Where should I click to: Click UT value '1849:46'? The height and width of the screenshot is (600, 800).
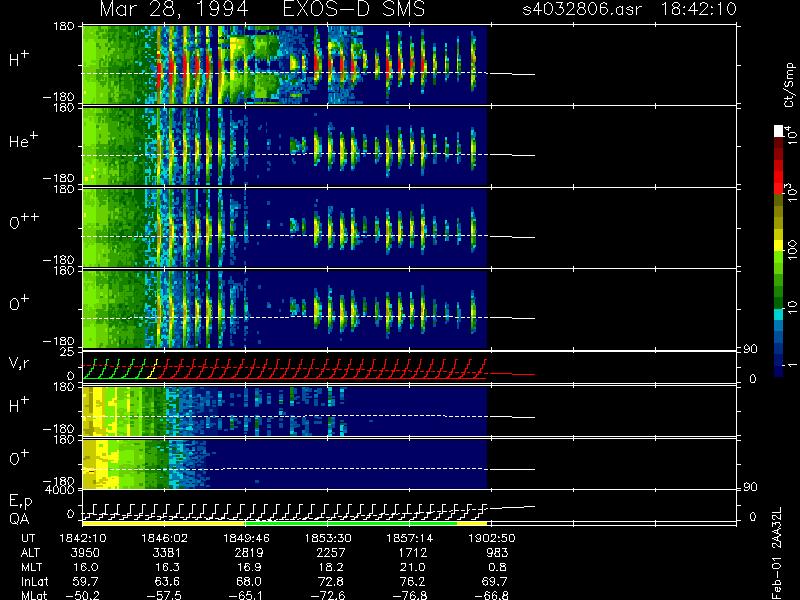pos(246,538)
